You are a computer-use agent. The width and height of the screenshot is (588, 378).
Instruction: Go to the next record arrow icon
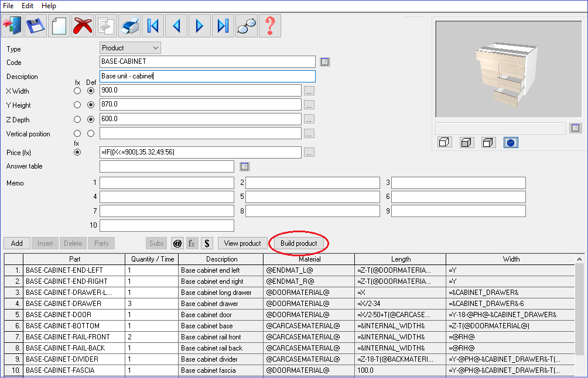click(x=200, y=26)
